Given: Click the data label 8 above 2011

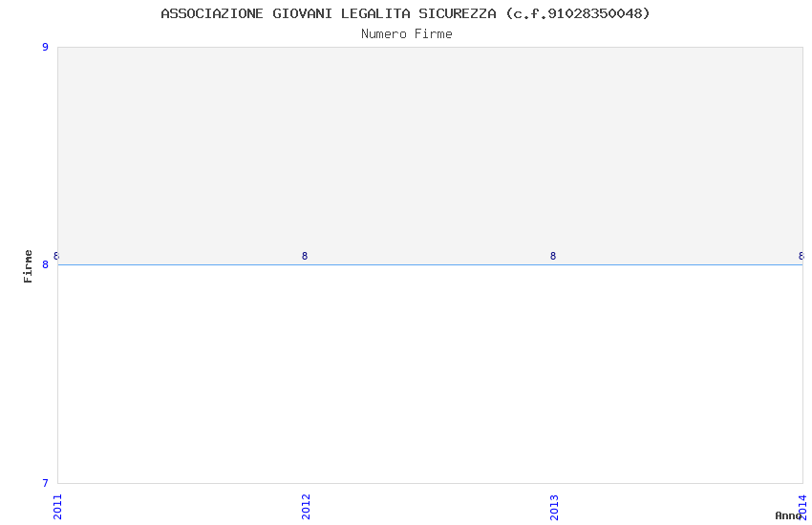Looking at the screenshot, I should point(56,256).
